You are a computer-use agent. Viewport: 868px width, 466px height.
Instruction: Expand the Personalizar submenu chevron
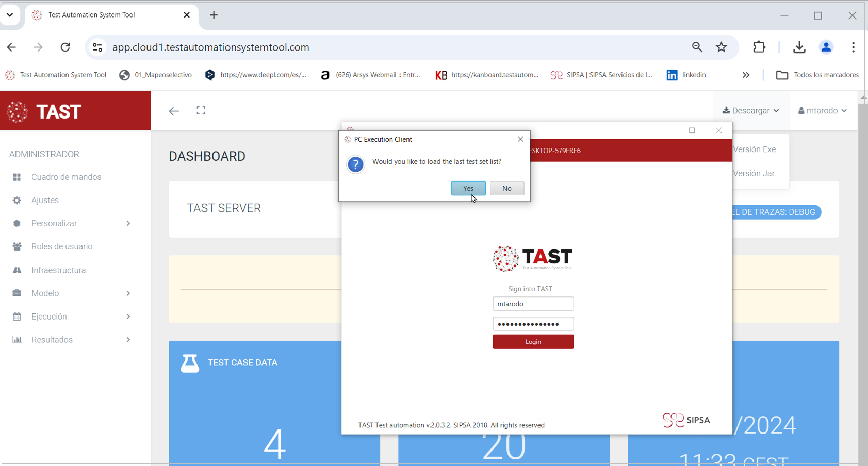[128, 223]
